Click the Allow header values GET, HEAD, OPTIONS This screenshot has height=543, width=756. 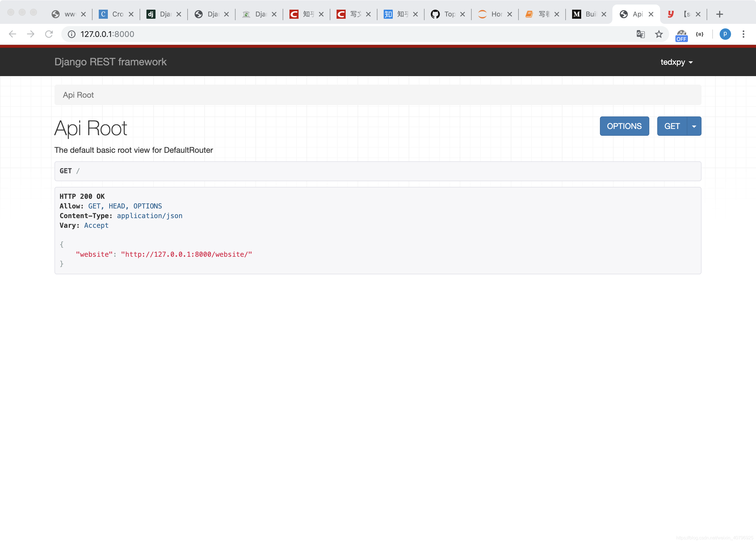pyautogui.click(x=125, y=206)
